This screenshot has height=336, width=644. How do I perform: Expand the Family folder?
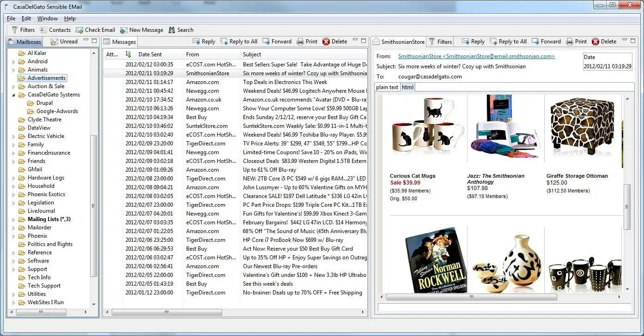pyautogui.click(x=14, y=144)
